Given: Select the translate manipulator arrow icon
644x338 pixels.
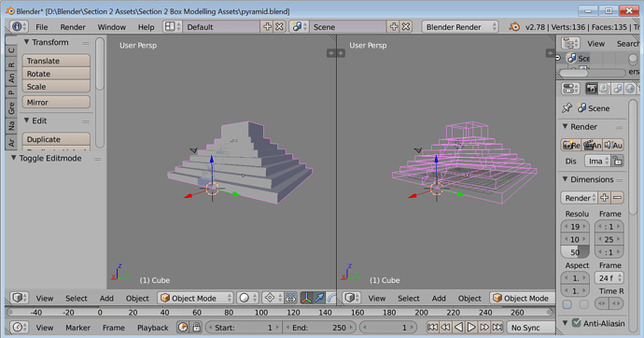Looking at the screenshot, I should 319,298.
